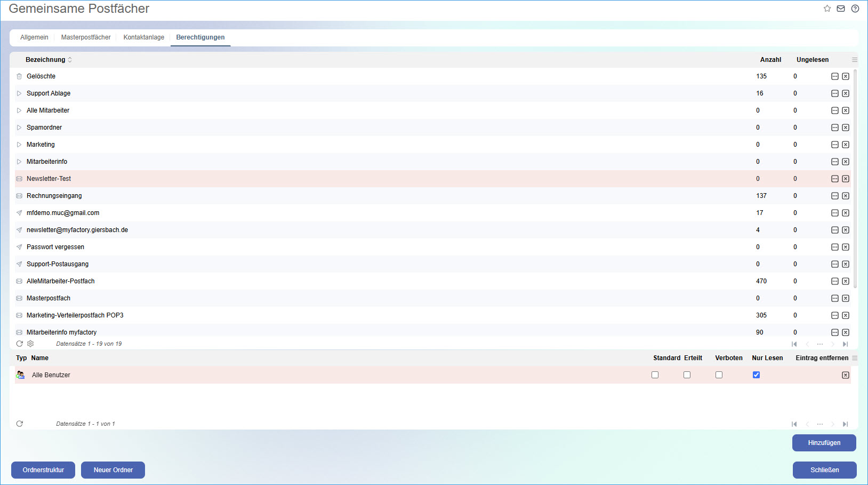Viewport: 868px width, 485px height.
Task: Switch to the Kontaktanlage tab
Action: (x=144, y=37)
